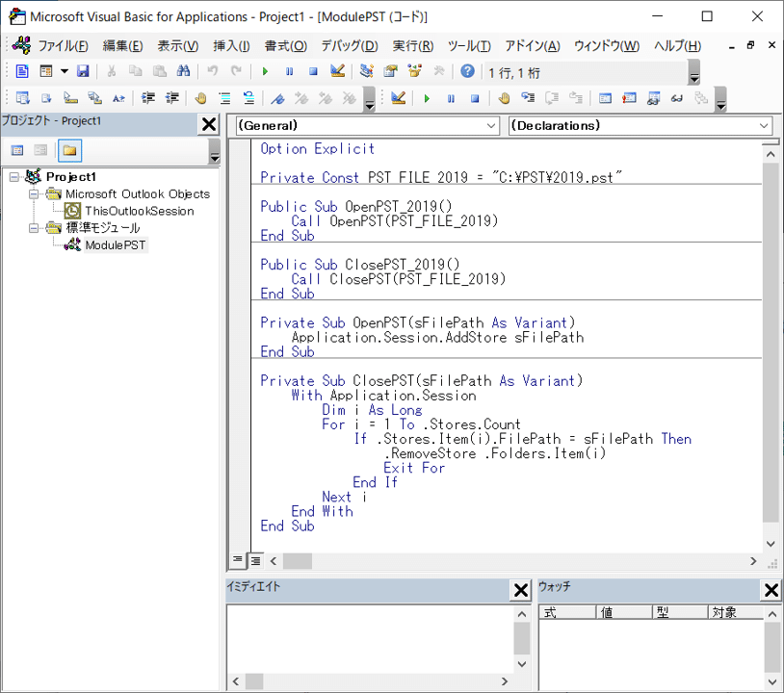Collapse the Microsoft Outlook Objects folder
The width and height of the screenshot is (784, 693).
(34, 194)
